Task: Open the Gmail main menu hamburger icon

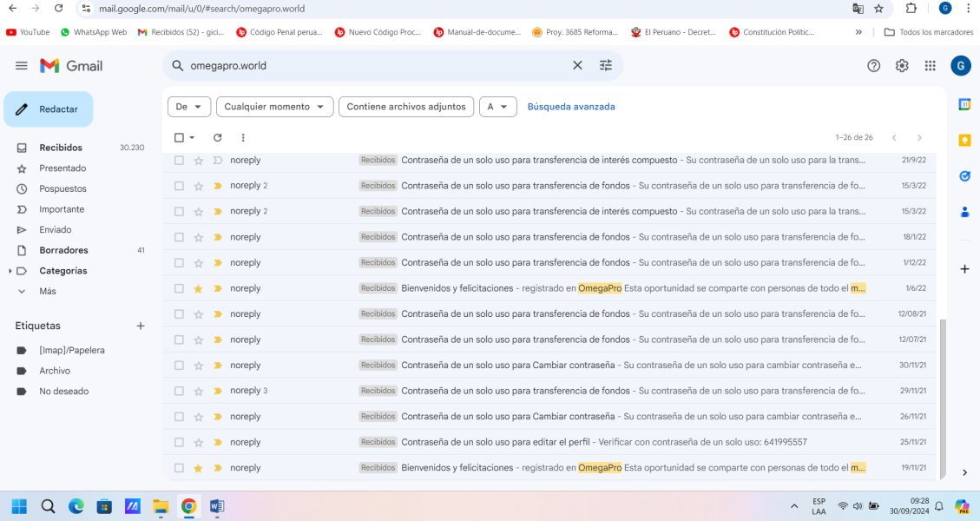Action: pyautogui.click(x=21, y=66)
